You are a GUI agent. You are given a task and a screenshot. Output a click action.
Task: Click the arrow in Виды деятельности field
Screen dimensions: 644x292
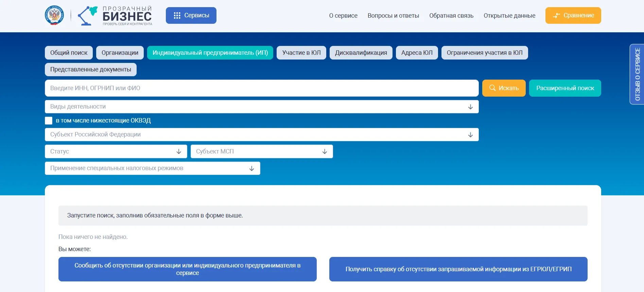pyautogui.click(x=470, y=107)
